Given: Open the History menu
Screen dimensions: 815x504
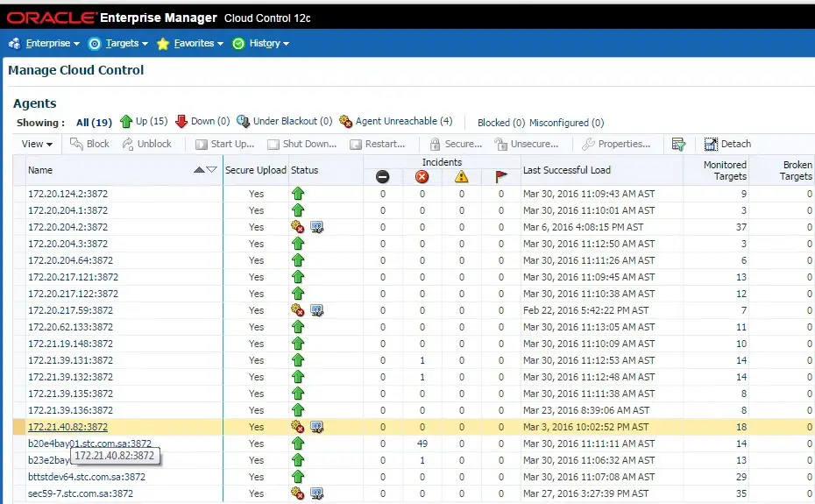Looking at the screenshot, I should [269, 44].
